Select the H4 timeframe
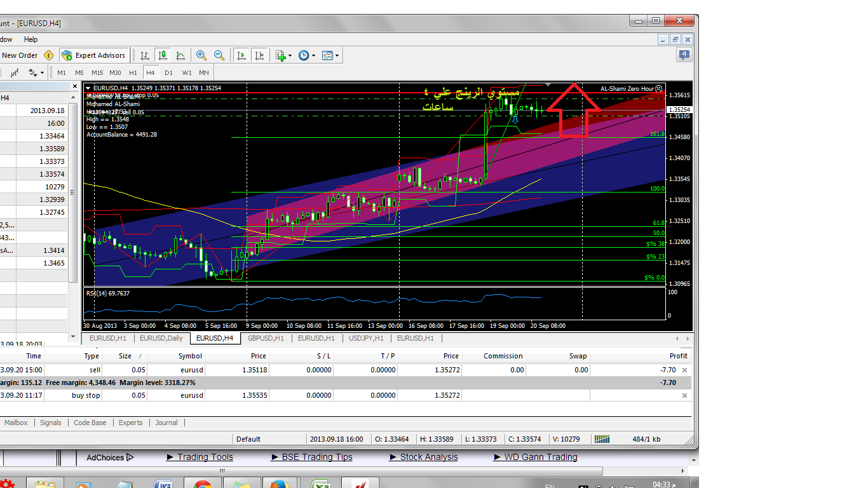The image size is (868, 488). click(151, 72)
